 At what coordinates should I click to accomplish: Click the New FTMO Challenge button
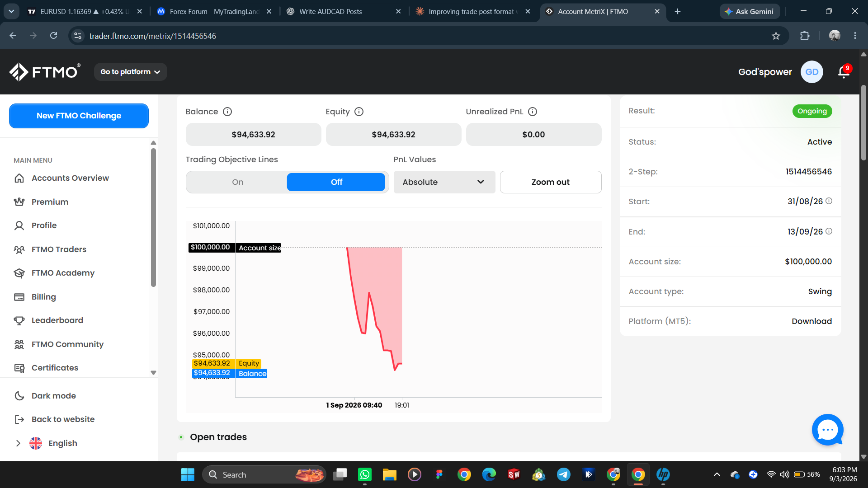coord(79,116)
